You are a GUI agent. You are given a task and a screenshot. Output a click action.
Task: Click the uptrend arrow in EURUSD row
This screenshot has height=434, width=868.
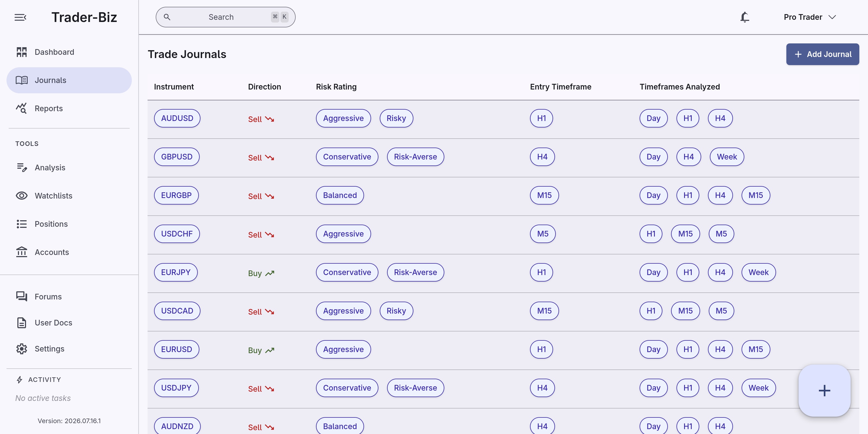270,350
